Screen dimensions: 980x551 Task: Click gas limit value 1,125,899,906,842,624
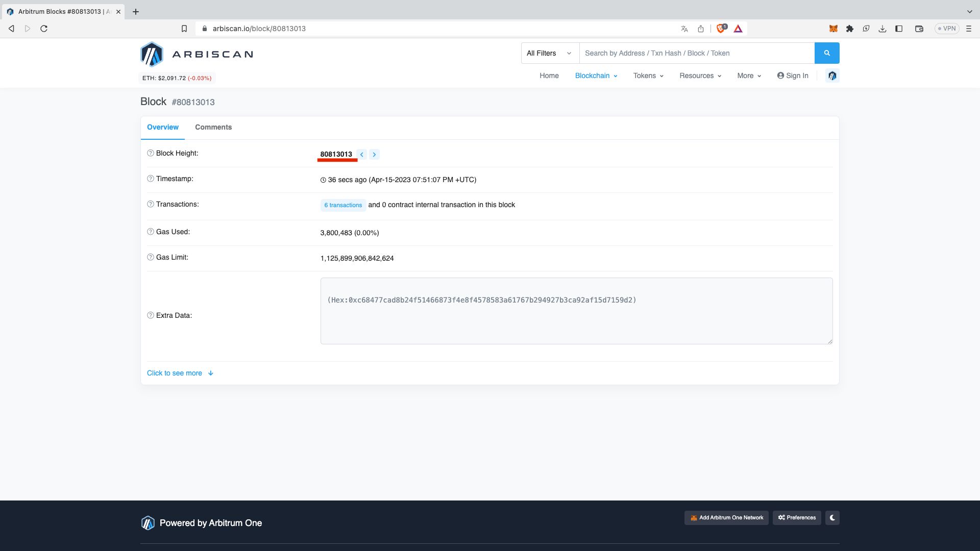coord(357,258)
